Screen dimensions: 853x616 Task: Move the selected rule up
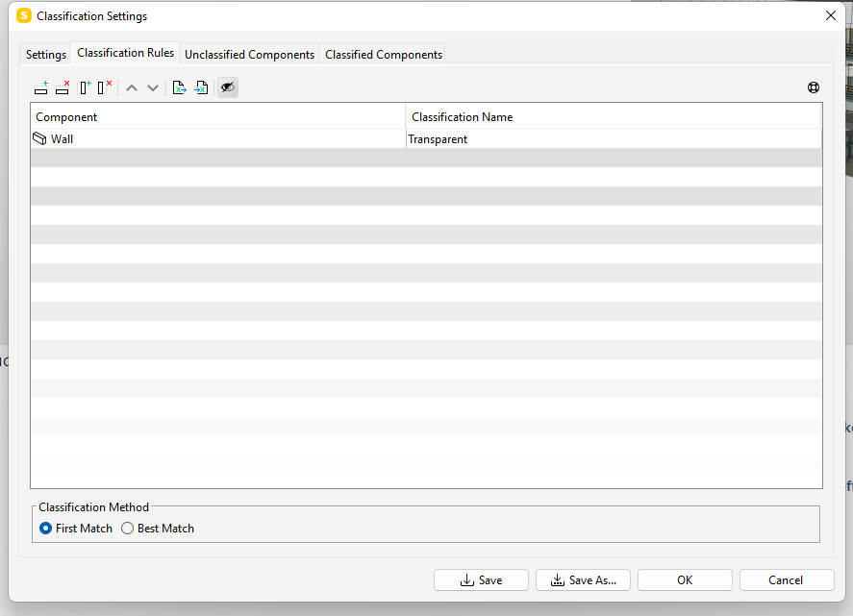coord(132,88)
